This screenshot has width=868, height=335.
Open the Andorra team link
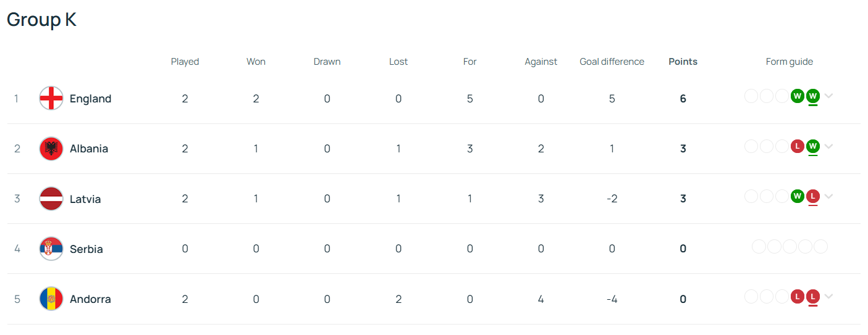coord(90,299)
